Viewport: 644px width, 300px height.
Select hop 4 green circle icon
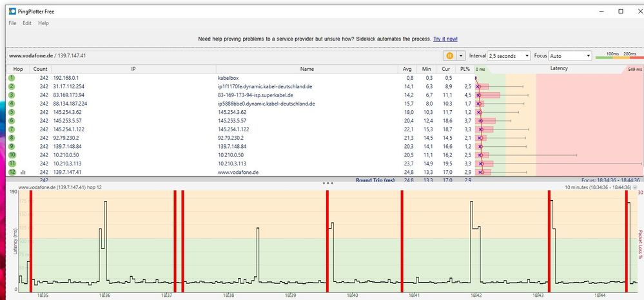[x=12, y=104]
